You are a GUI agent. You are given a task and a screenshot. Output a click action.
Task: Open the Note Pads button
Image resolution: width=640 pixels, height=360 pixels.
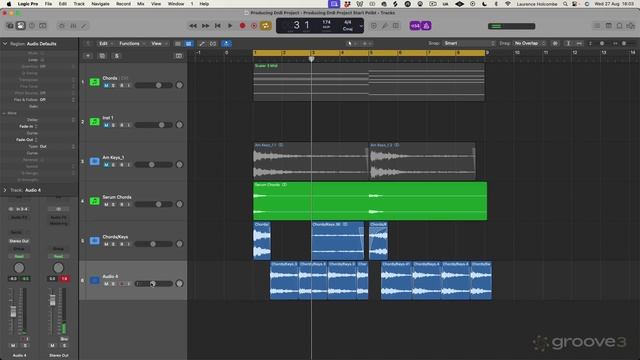[x=609, y=26]
